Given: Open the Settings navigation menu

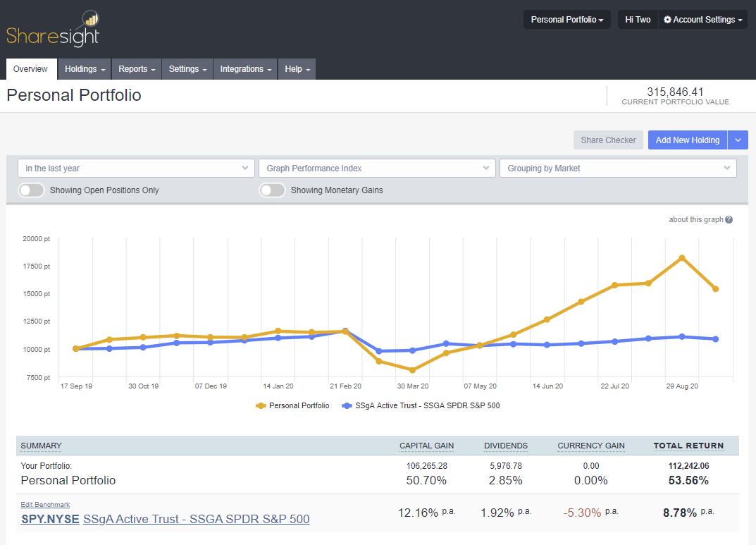Looking at the screenshot, I should pyautogui.click(x=187, y=69).
